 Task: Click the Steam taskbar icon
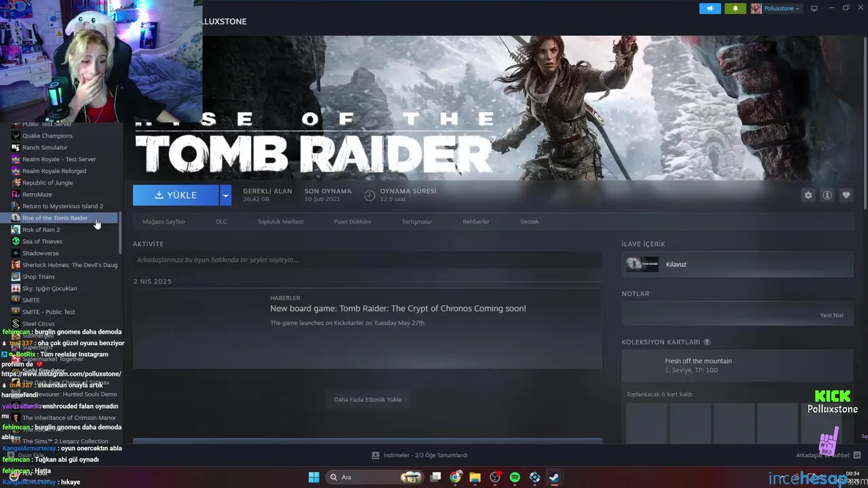[x=554, y=477]
